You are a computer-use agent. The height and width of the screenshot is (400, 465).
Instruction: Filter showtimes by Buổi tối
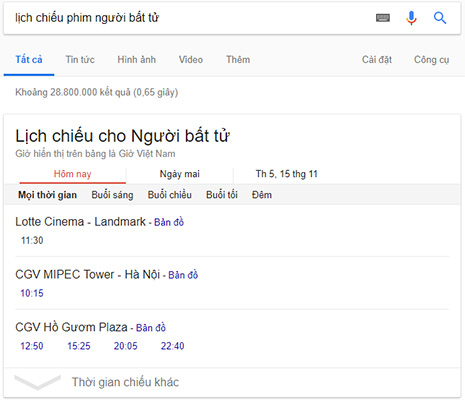click(222, 195)
